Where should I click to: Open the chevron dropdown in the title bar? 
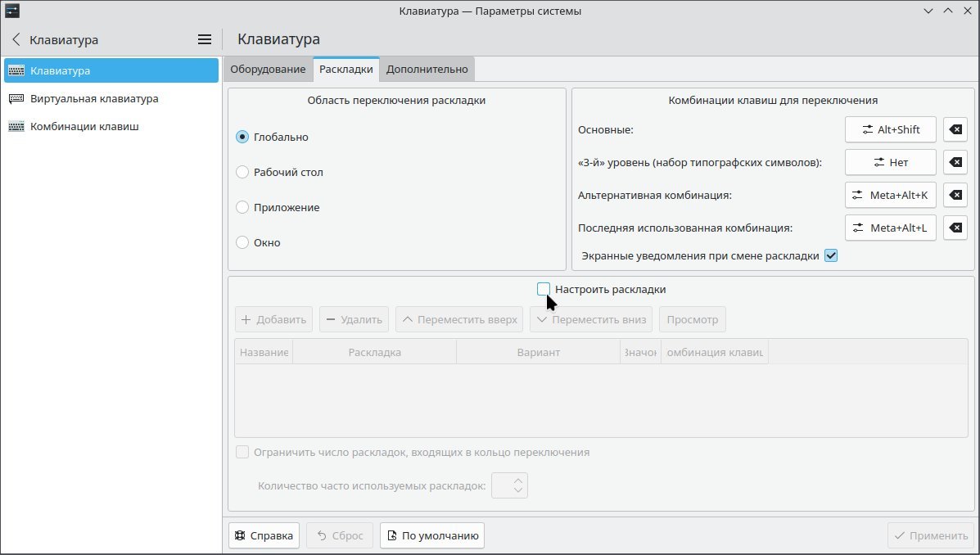[x=928, y=11]
